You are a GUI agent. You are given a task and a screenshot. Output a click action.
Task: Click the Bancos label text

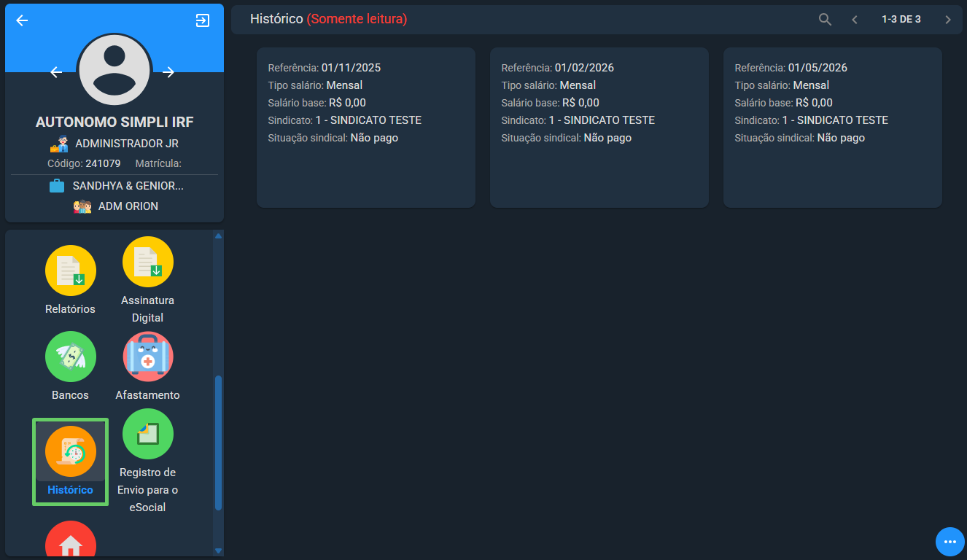(70, 395)
